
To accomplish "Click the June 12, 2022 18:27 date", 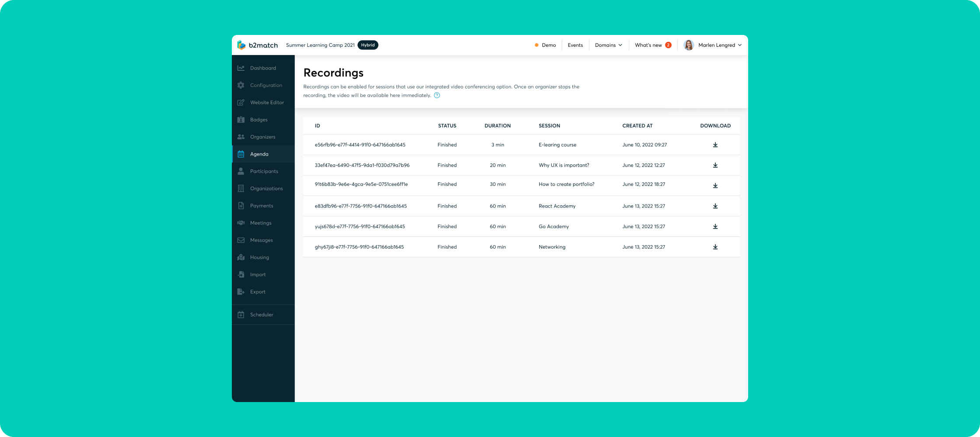I will tap(644, 184).
